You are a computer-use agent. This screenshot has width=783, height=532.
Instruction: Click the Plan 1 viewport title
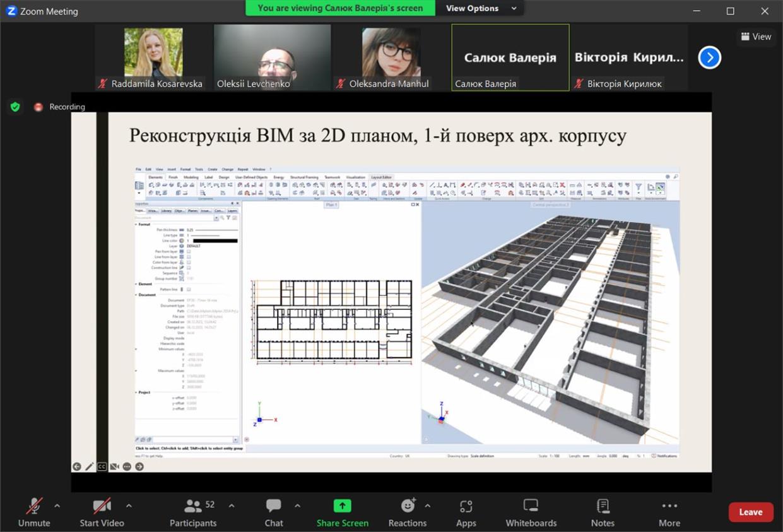[331, 204]
